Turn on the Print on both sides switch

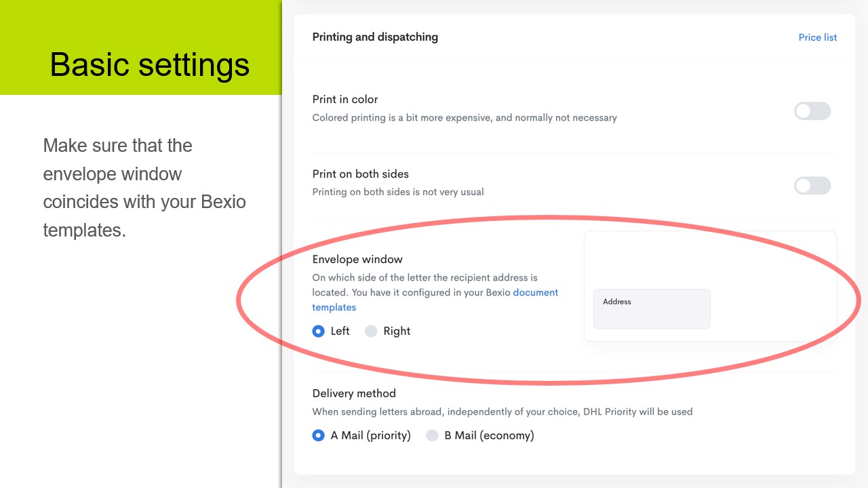point(812,186)
